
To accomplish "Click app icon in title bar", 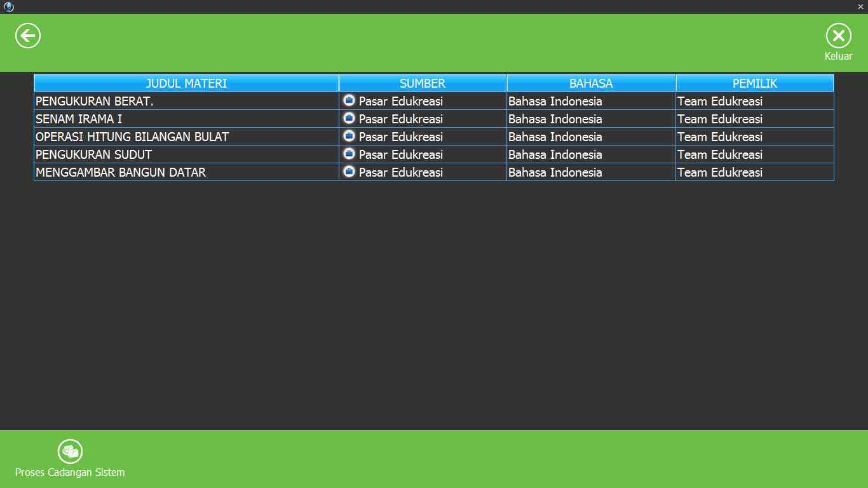I will [x=8, y=7].
